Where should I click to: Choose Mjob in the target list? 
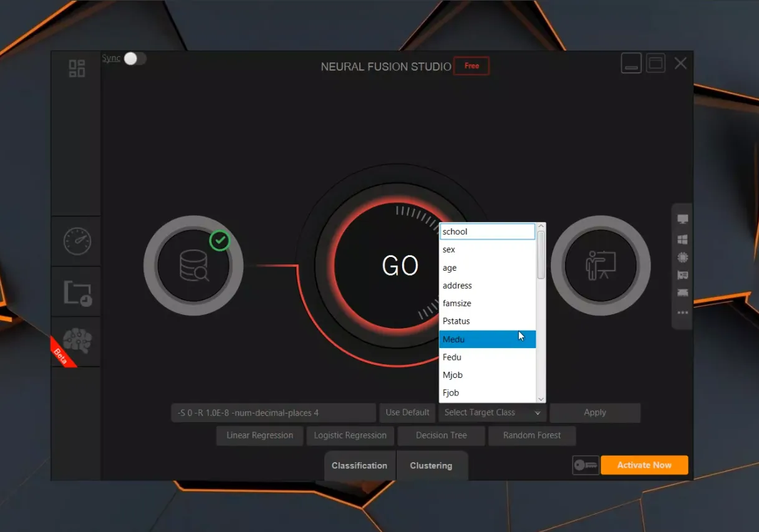(487, 375)
